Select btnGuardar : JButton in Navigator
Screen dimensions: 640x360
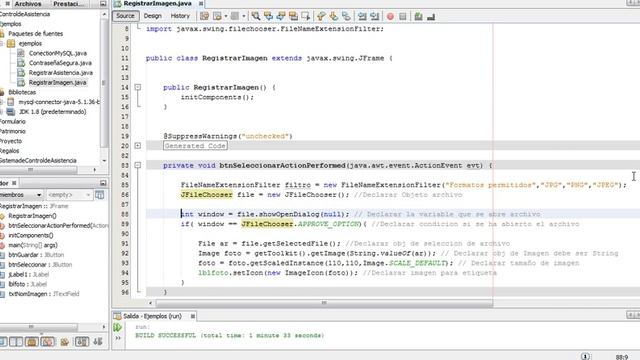(x=36, y=255)
